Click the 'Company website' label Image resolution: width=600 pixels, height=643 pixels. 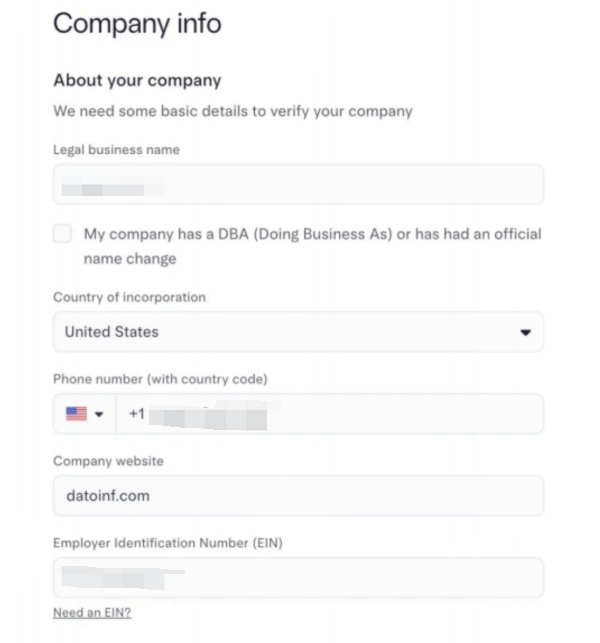[108, 461]
